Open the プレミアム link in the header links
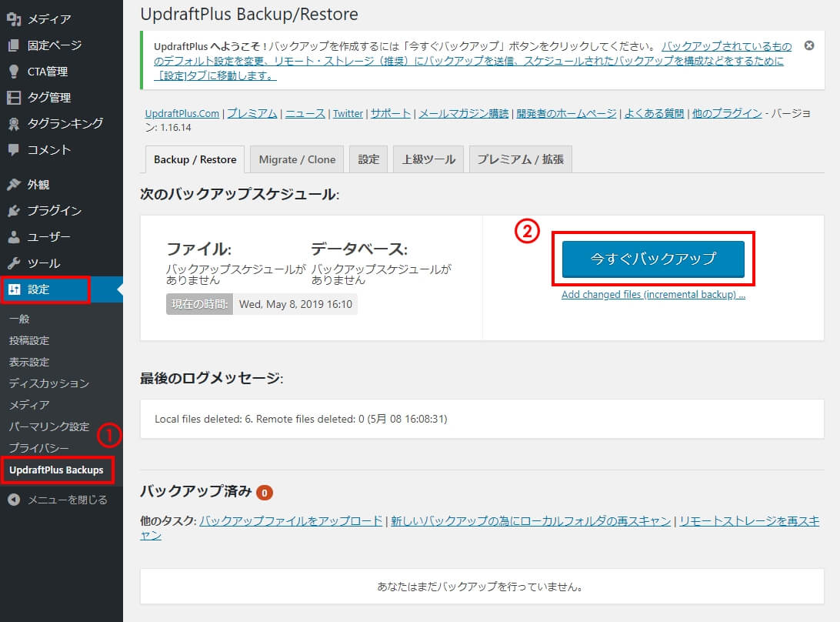Screen dimensions: 840x622 [252, 114]
